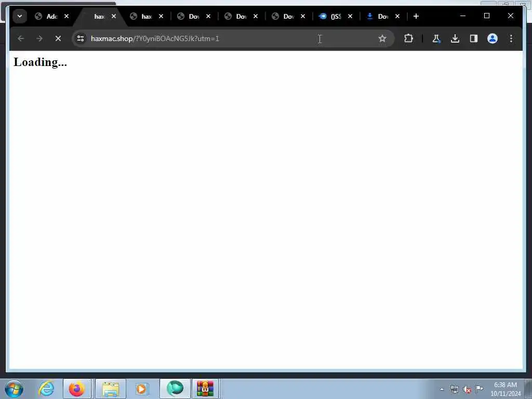Show hidden system tray icons
The width and height of the screenshot is (532, 399).
pyautogui.click(x=442, y=390)
